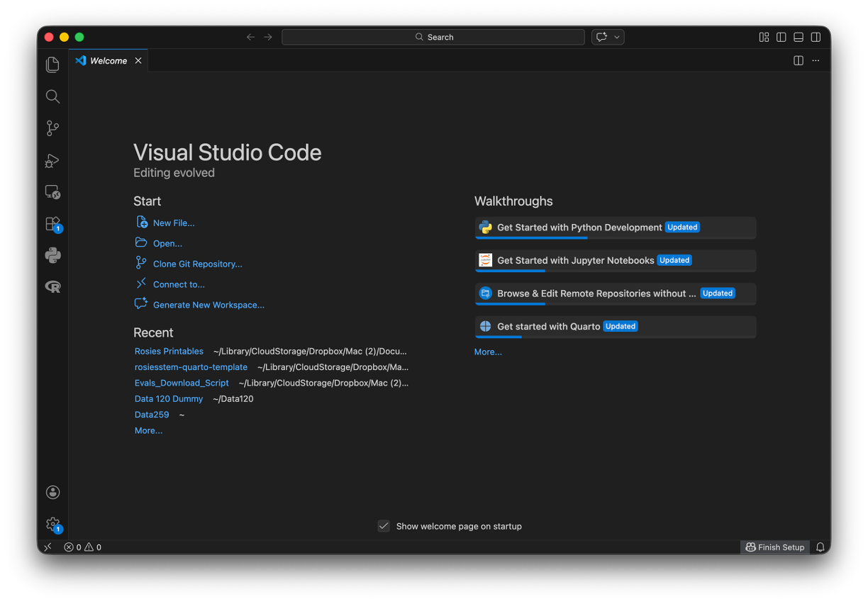Open Source Control view icon
The image size is (868, 604).
pyautogui.click(x=52, y=128)
